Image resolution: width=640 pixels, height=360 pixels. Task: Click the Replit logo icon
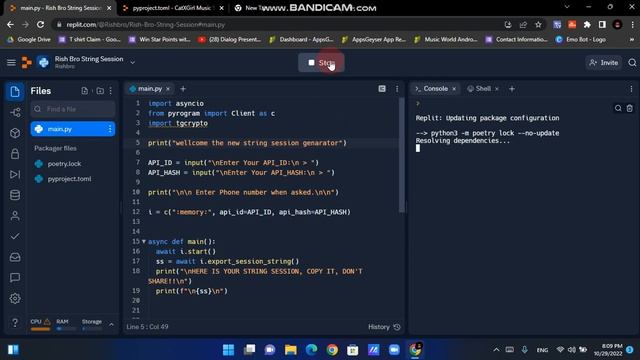pyautogui.click(x=27, y=62)
